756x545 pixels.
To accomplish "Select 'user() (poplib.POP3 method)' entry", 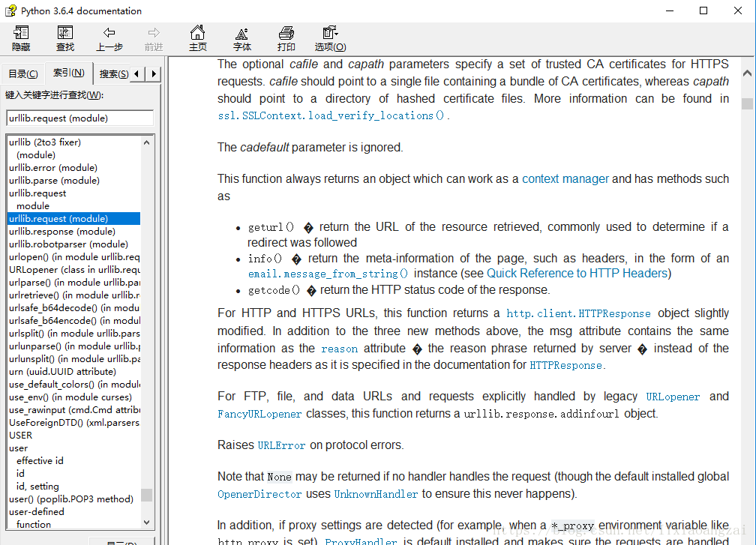I will (71, 499).
